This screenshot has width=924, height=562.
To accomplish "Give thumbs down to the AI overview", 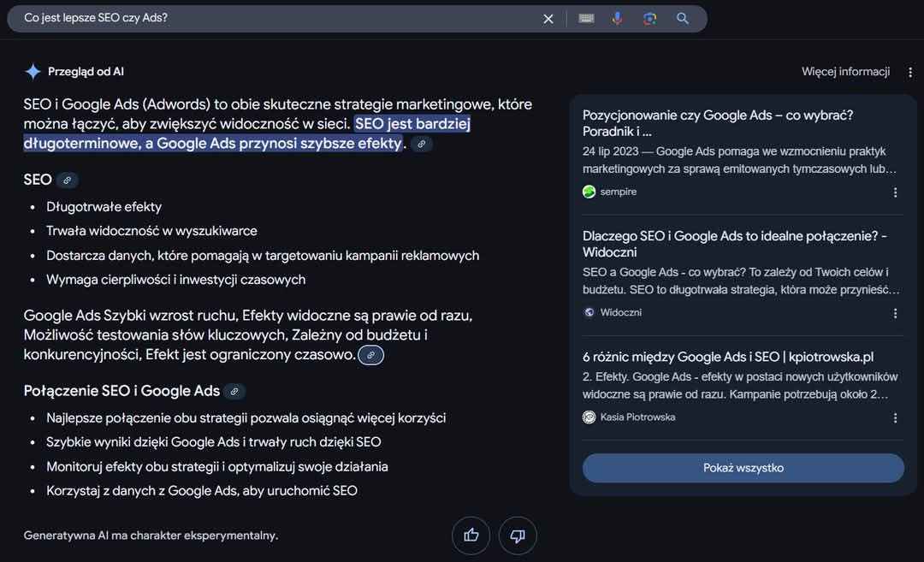I will click(x=518, y=535).
